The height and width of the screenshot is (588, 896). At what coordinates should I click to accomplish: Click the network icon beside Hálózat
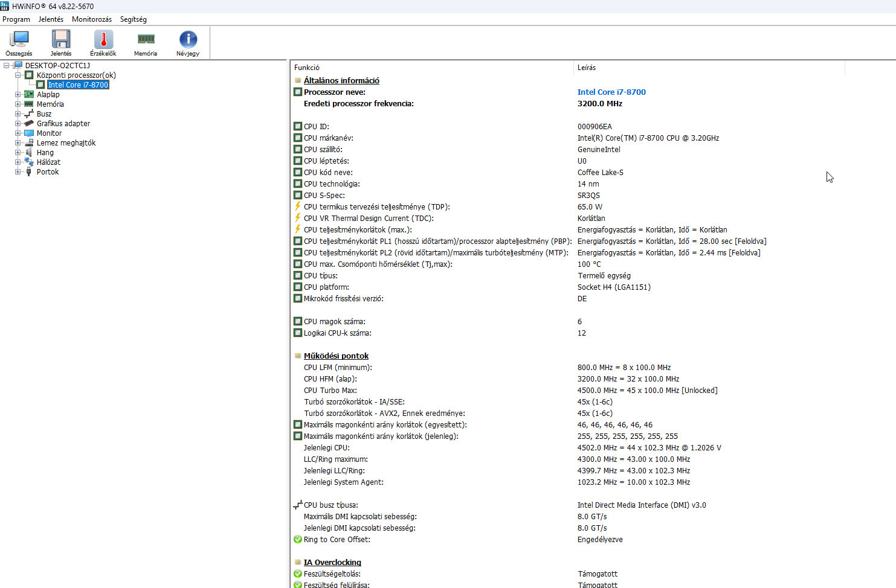click(28, 162)
